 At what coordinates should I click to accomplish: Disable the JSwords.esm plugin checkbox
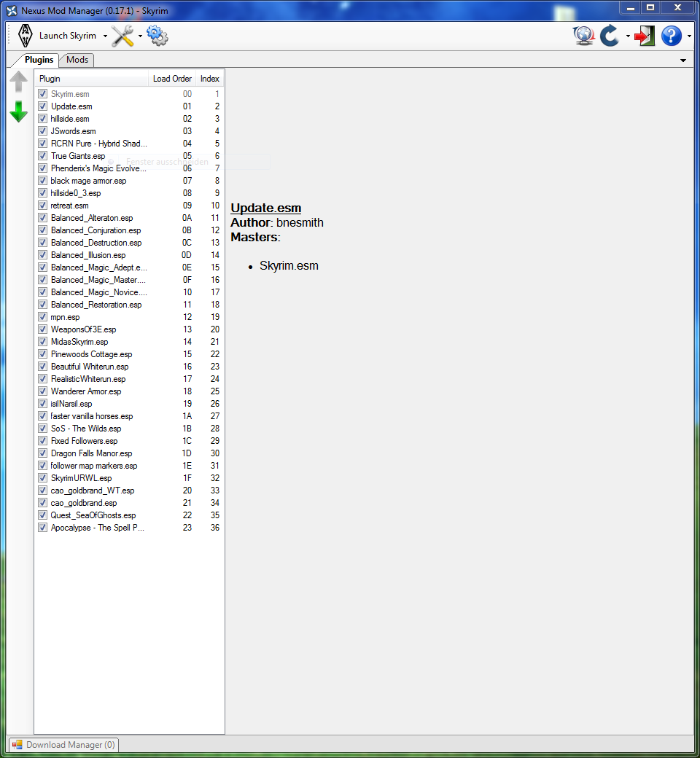tap(42, 131)
